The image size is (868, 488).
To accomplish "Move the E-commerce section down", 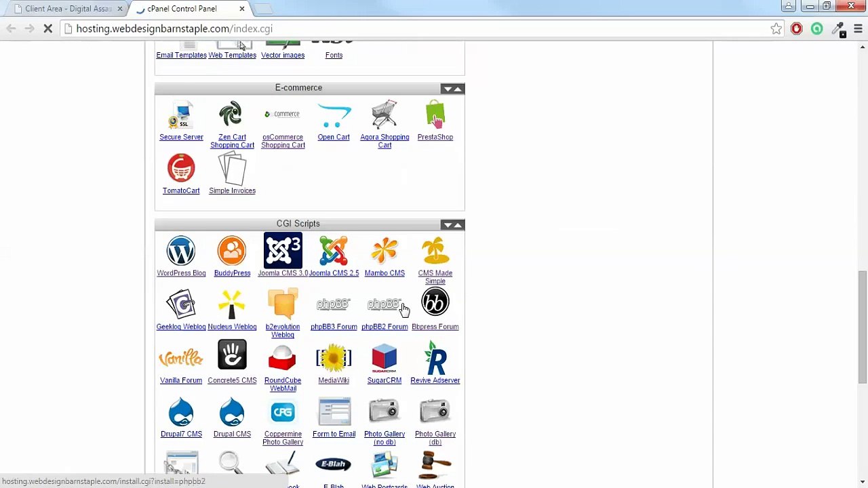I will (x=447, y=89).
